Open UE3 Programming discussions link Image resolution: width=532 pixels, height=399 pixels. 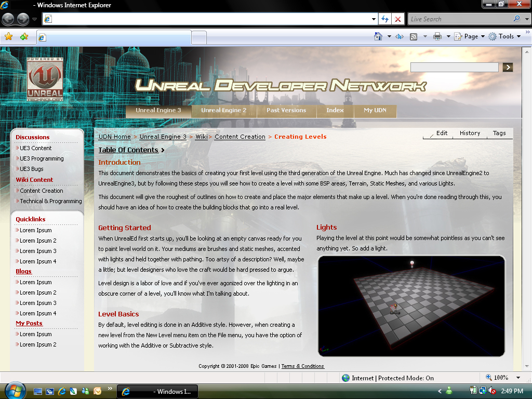[x=42, y=158]
